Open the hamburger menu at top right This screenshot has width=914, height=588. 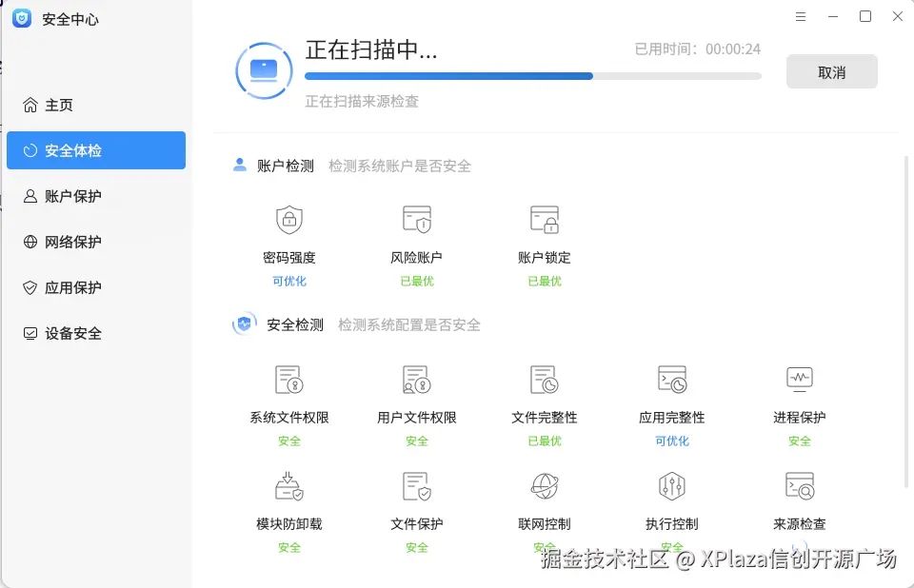(x=801, y=16)
